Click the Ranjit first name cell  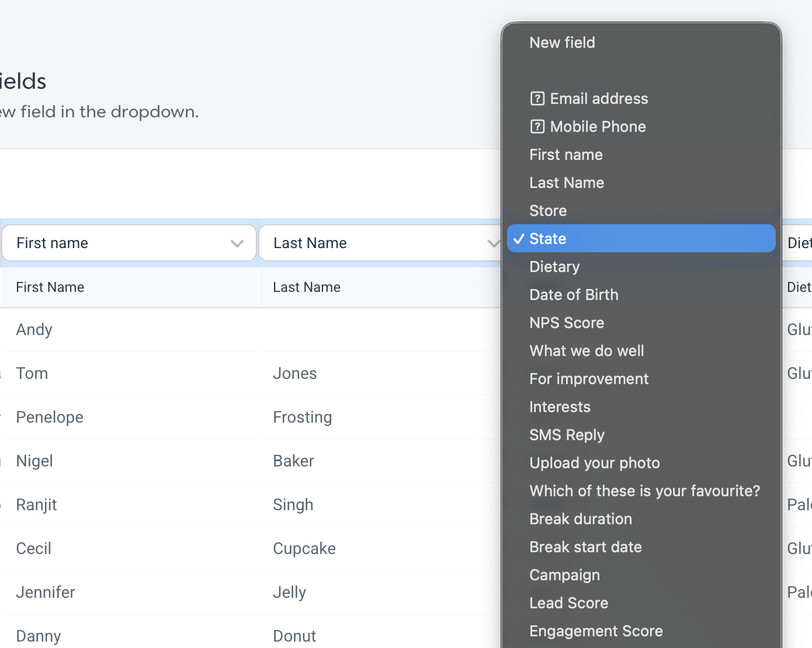point(129,505)
